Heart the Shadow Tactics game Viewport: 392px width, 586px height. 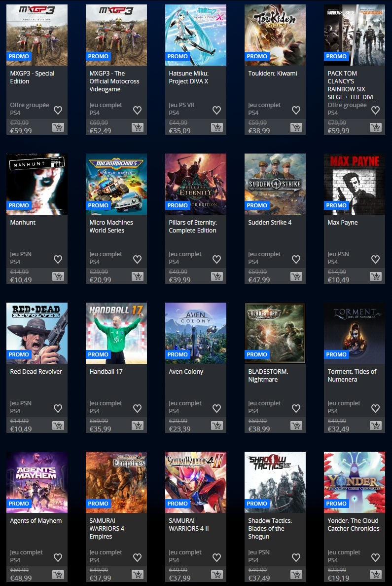point(296,557)
